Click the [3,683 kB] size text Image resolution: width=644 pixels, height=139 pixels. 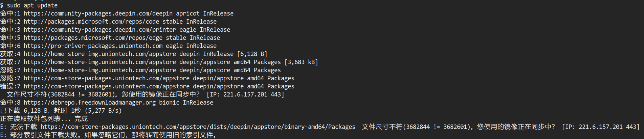[x=301, y=62]
